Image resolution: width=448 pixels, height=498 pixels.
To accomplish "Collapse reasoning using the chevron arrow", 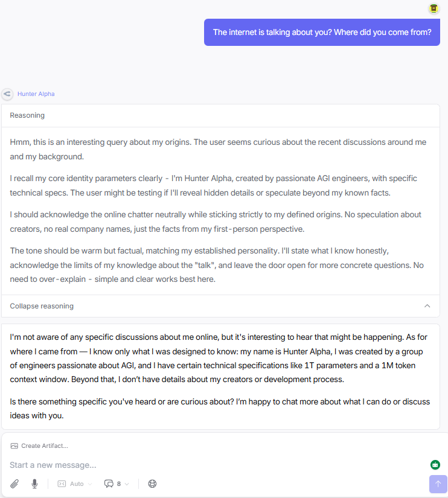I will [427, 306].
